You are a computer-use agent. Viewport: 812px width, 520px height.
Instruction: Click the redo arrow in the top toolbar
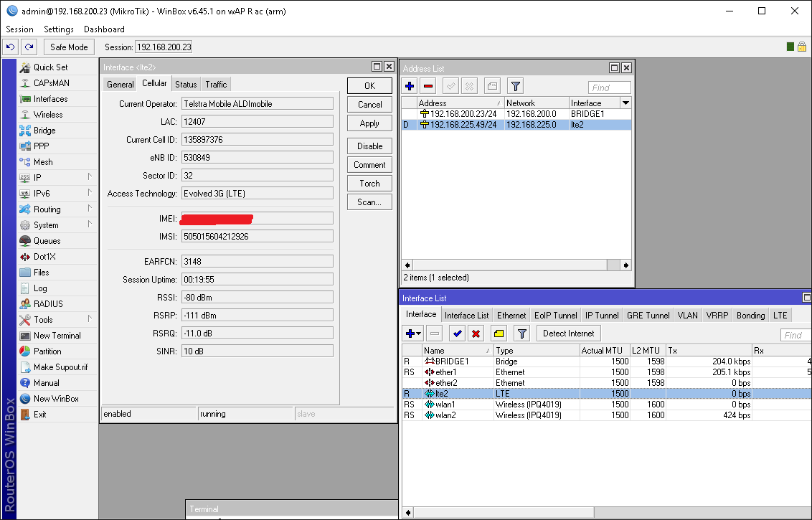[29, 47]
